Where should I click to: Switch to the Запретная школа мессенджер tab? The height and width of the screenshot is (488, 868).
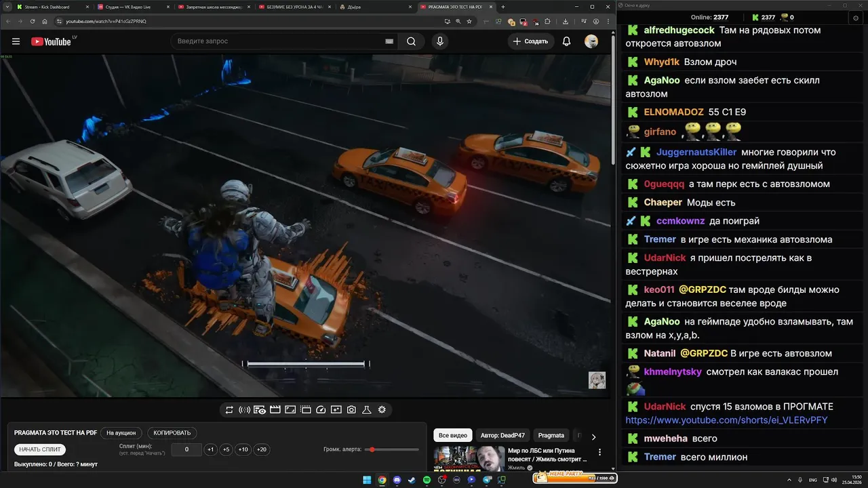coord(213,7)
